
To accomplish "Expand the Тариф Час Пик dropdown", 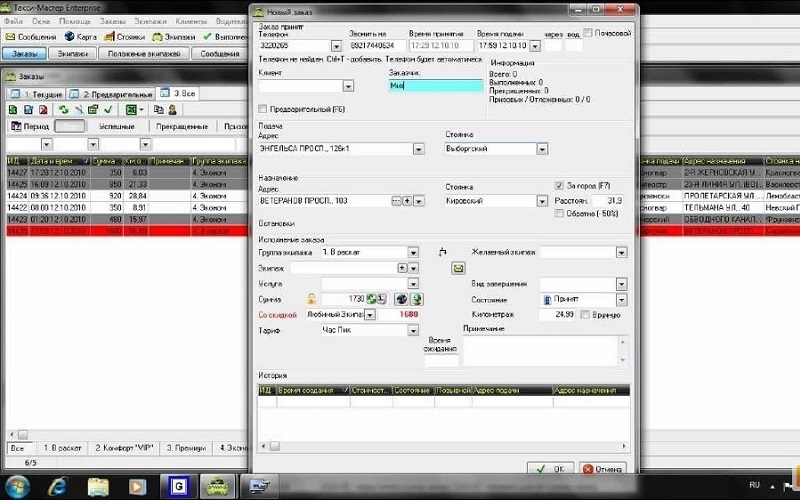I will pos(413,331).
